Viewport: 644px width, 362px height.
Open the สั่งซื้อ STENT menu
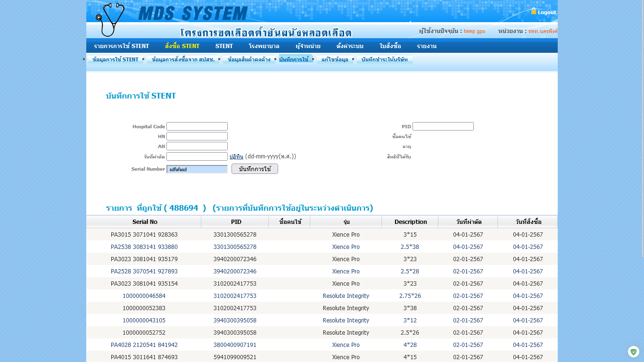[x=182, y=46]
